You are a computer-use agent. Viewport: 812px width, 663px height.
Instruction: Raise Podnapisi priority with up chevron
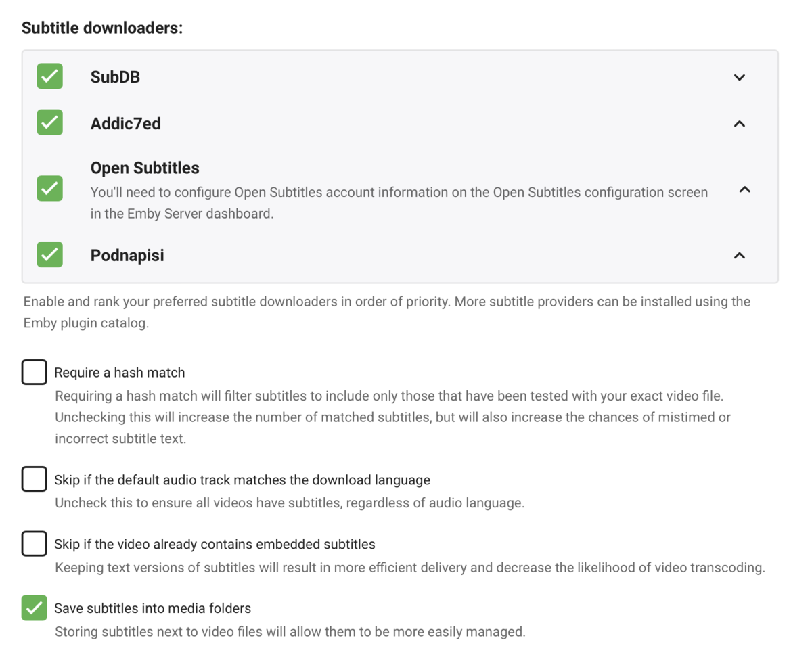pyautogui.click(x=739, y=255)
